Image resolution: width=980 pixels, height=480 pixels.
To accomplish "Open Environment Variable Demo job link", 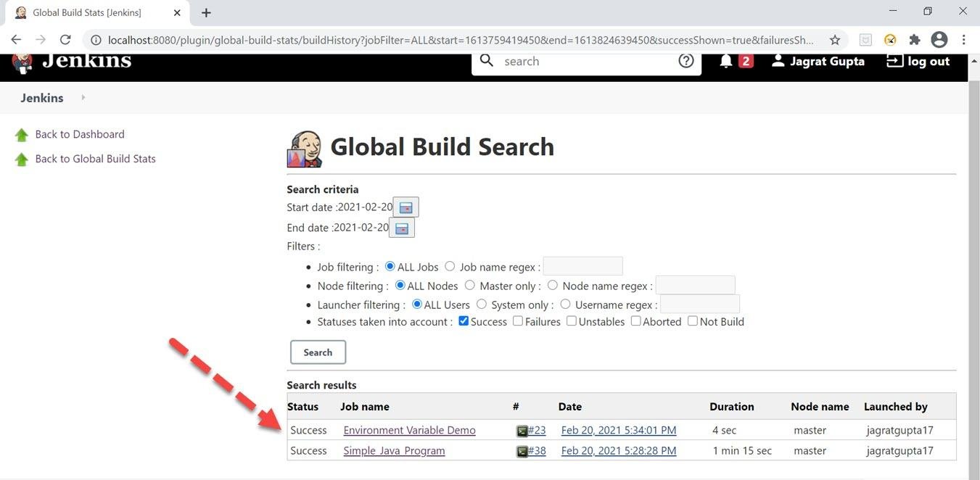I will pyautogui.click(x=410, y=430).
